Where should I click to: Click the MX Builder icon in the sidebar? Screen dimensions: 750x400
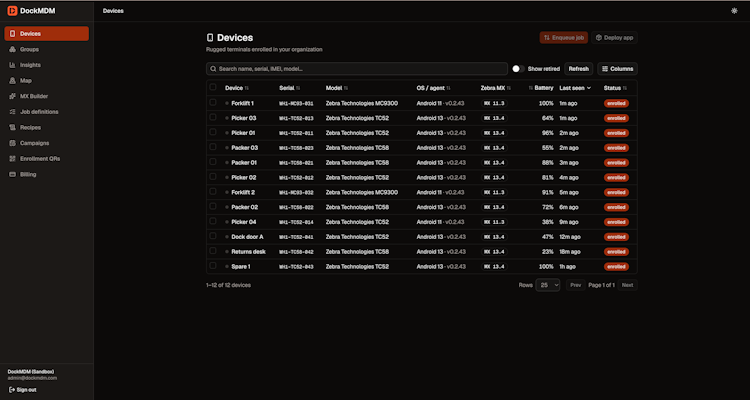coord(12,96)
